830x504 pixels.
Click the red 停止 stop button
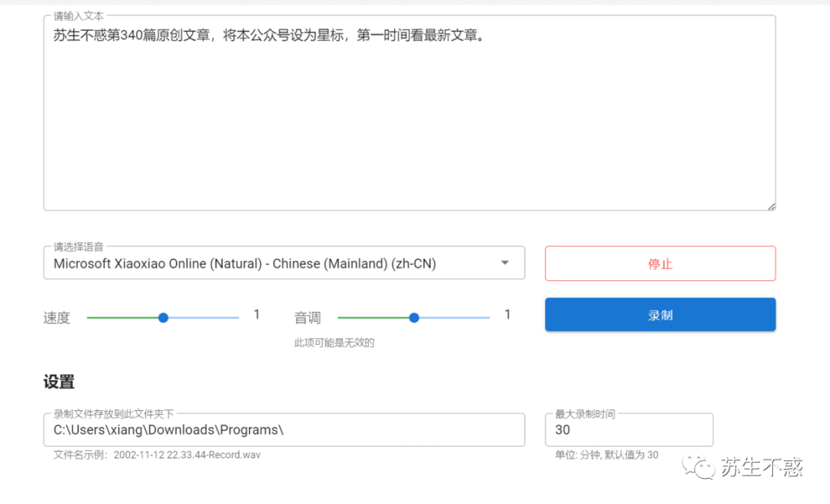[x=660, y=264]
